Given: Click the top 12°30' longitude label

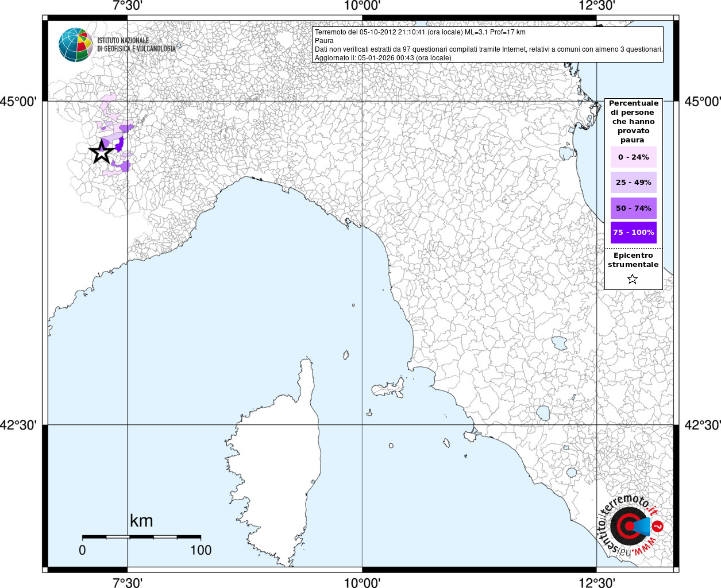Looking at the screenshot, I should (x=597, y=6).
